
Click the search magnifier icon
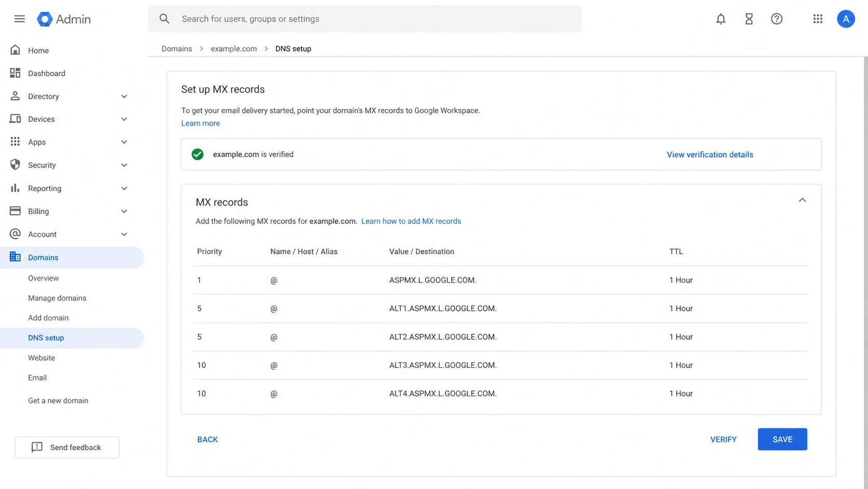pos(164,19)
